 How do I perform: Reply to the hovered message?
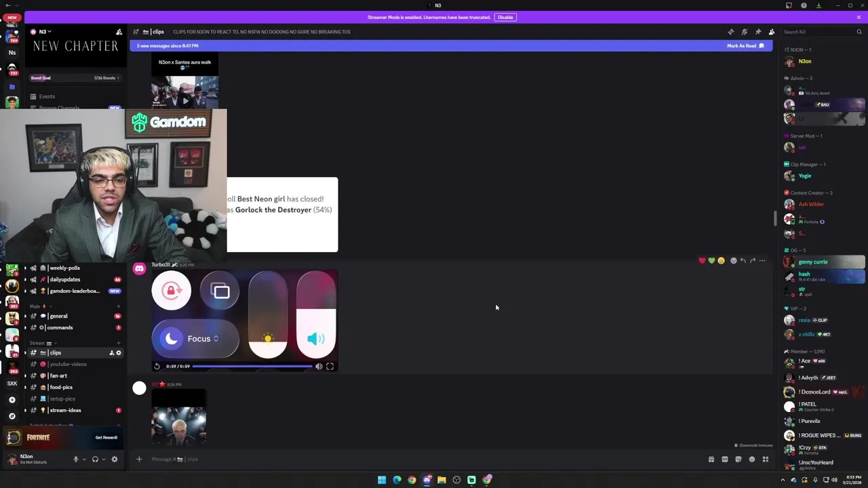point(743,260)
